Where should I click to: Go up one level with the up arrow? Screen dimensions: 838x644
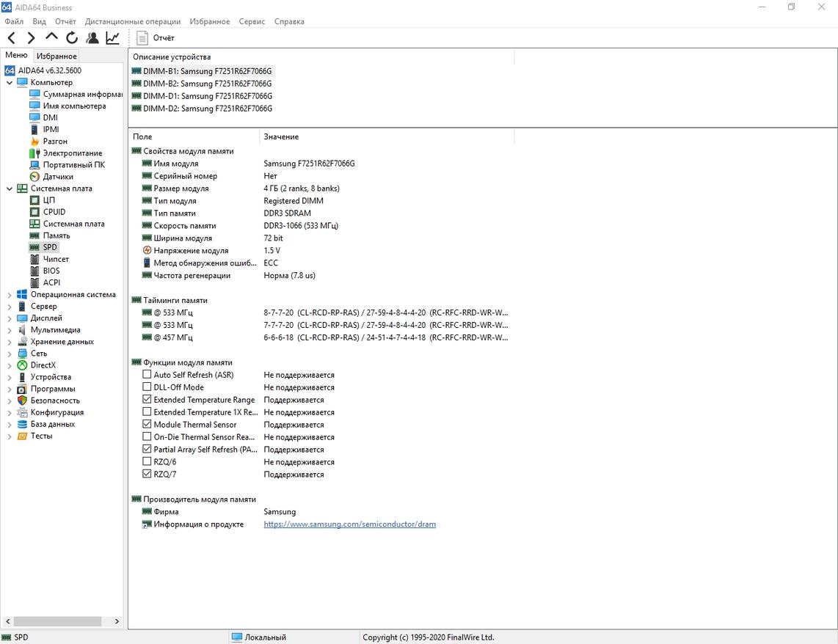pos(51,37)
